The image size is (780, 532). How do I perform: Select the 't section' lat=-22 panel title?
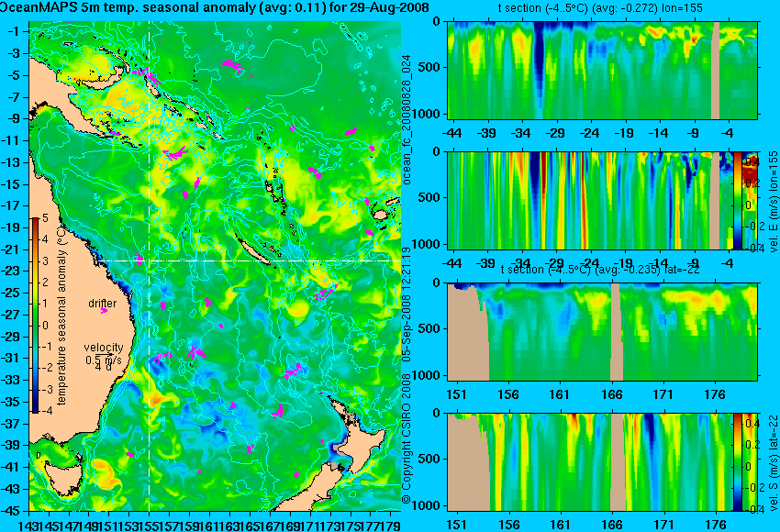coord(600,270)
